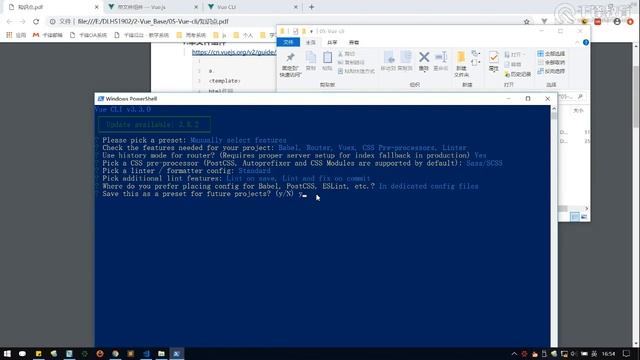Open the Easy access dropdown in Explorer ribbon

pyautogui.click(x=475, y=63)
